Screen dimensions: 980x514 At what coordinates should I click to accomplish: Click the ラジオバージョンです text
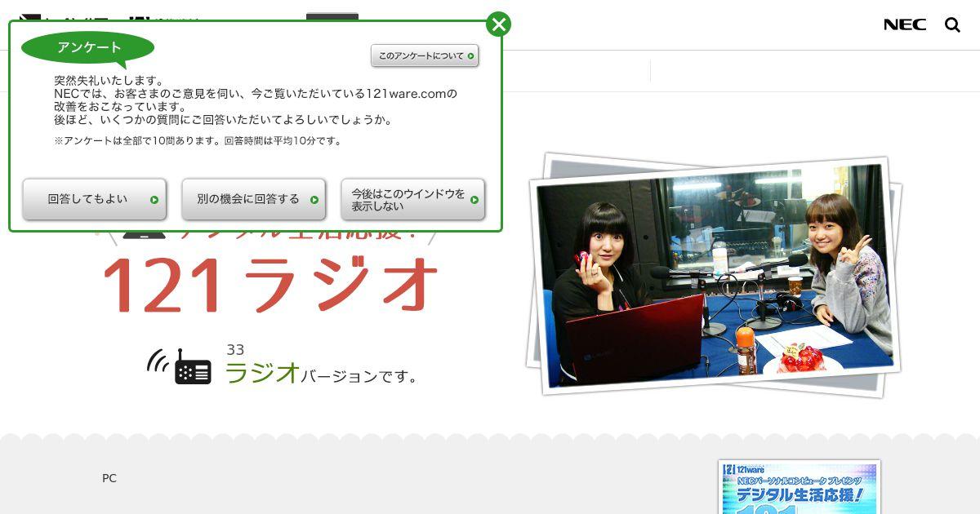(x=321, y=374)
